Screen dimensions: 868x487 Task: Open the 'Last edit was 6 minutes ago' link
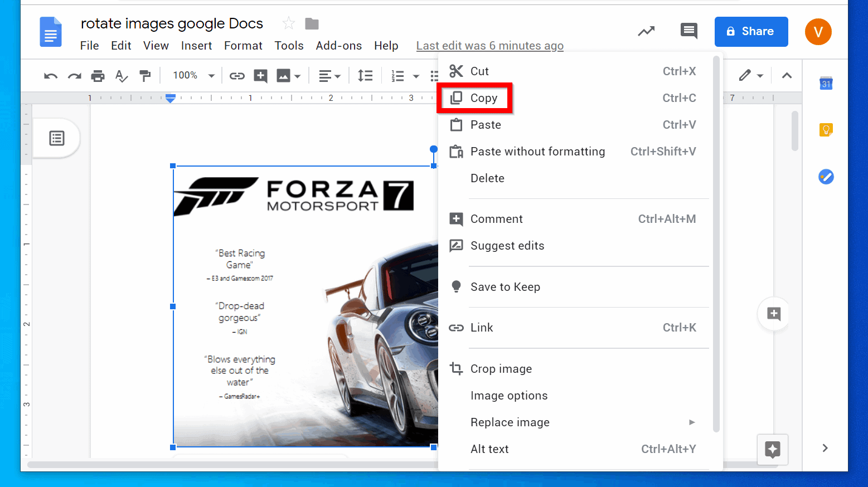pyautogui.click(x=489, y=46)
